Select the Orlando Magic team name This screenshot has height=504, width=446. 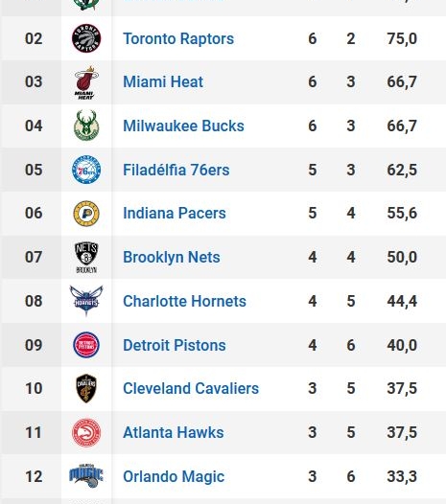(x=174, y=476)
